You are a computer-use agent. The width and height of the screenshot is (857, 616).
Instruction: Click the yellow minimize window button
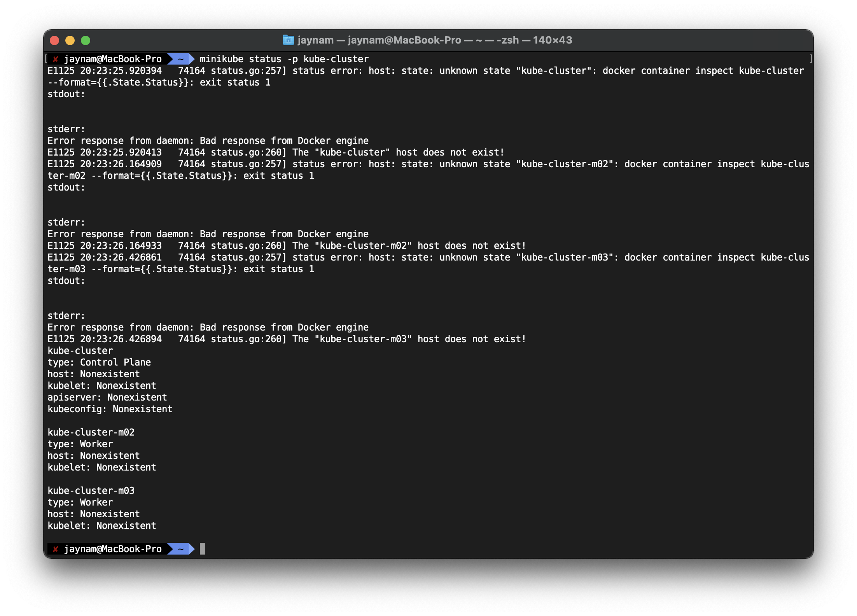tap(70, 40)
